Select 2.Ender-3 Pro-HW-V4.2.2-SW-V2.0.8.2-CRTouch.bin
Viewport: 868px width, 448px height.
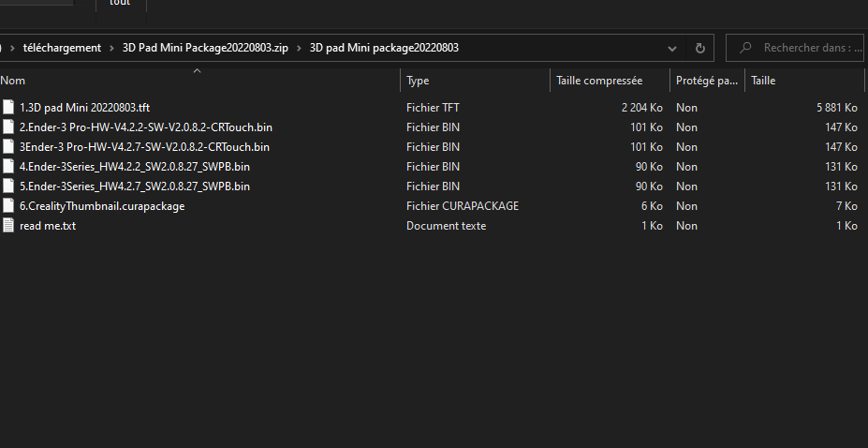pyautogui.click(x=145, y=127)
